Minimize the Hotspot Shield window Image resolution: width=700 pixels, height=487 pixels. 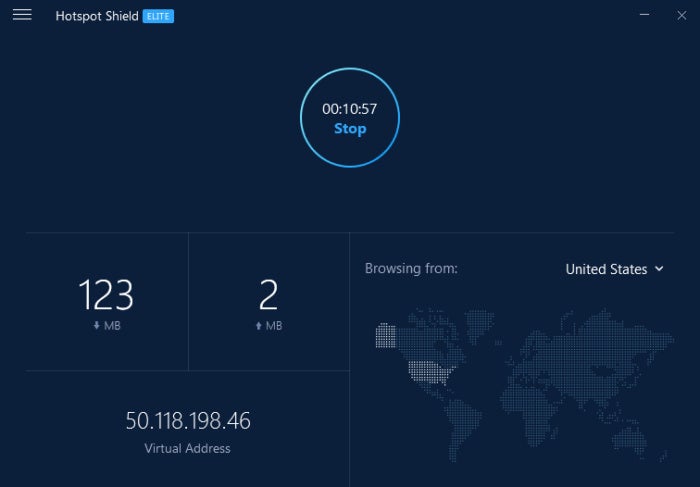(x=644, y=15)
